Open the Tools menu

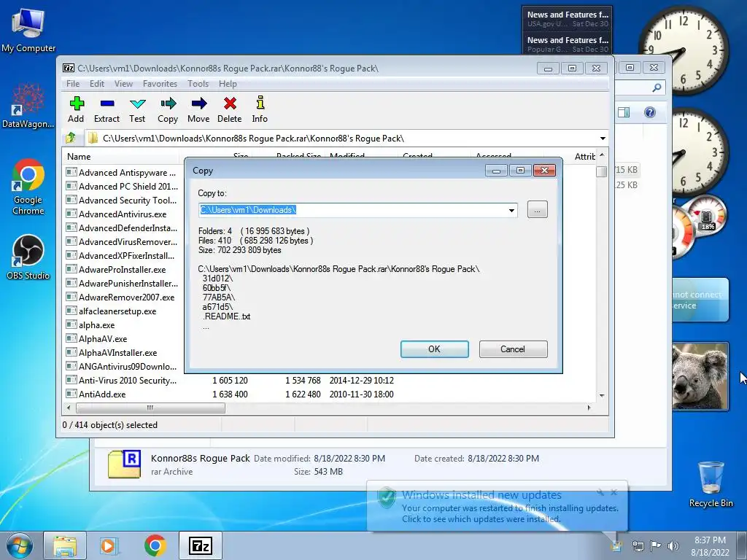coord(198,84)
